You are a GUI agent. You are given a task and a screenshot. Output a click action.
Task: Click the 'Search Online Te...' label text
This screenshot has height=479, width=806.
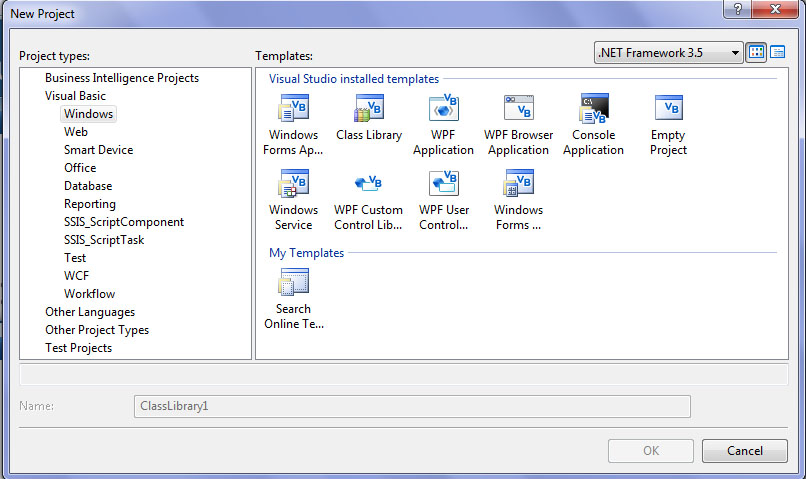(294, 317)
